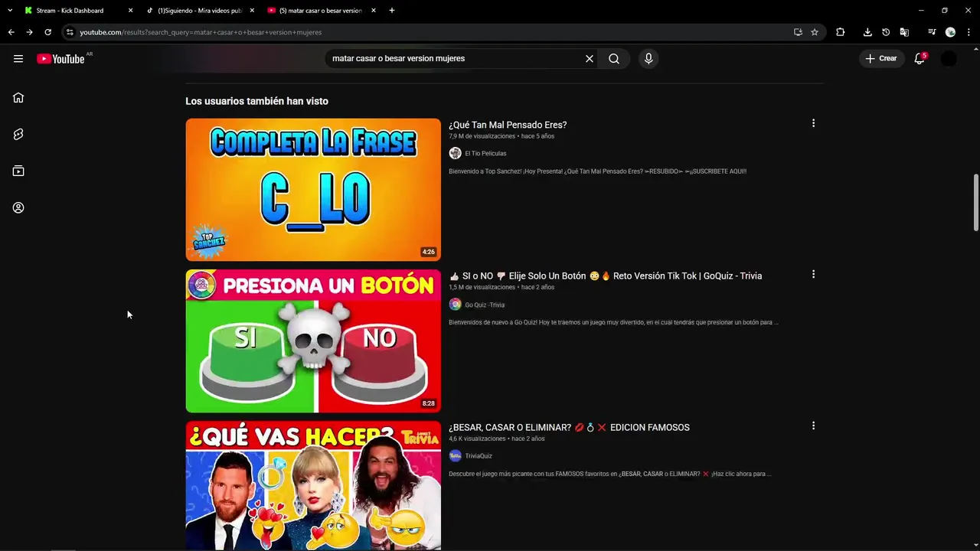Open TriviaQuiz channel name link

479,456
